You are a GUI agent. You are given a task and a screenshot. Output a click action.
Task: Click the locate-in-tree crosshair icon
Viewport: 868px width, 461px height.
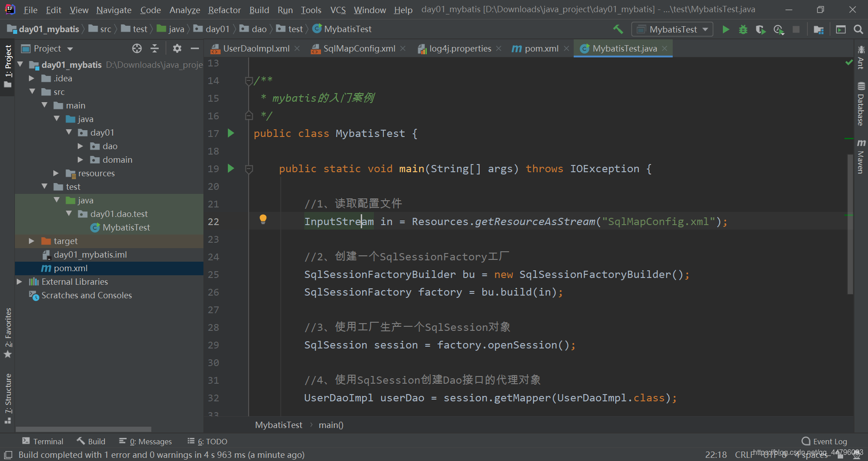tap(137, 48)
